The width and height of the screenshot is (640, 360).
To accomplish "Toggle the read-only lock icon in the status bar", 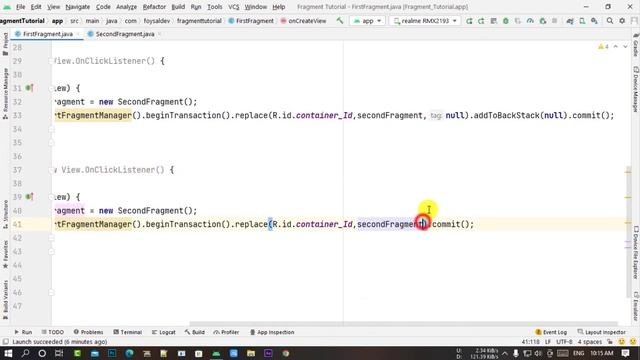I will pyautogui.click(x=610, y=342).
